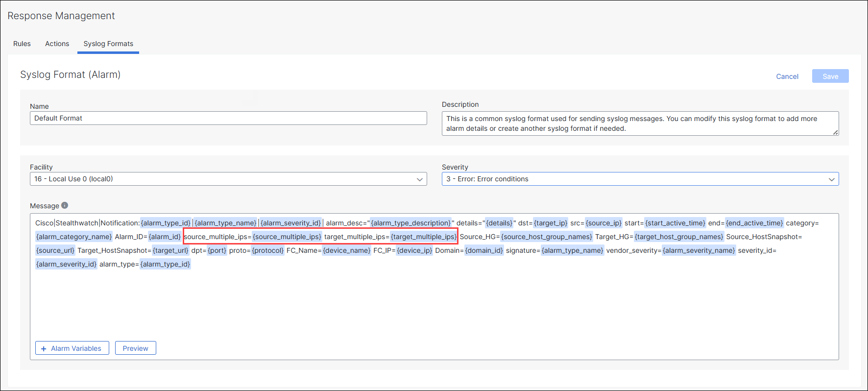Click the Preview button
This screenshot has height=391, width=868.
(x=135, y=348)
